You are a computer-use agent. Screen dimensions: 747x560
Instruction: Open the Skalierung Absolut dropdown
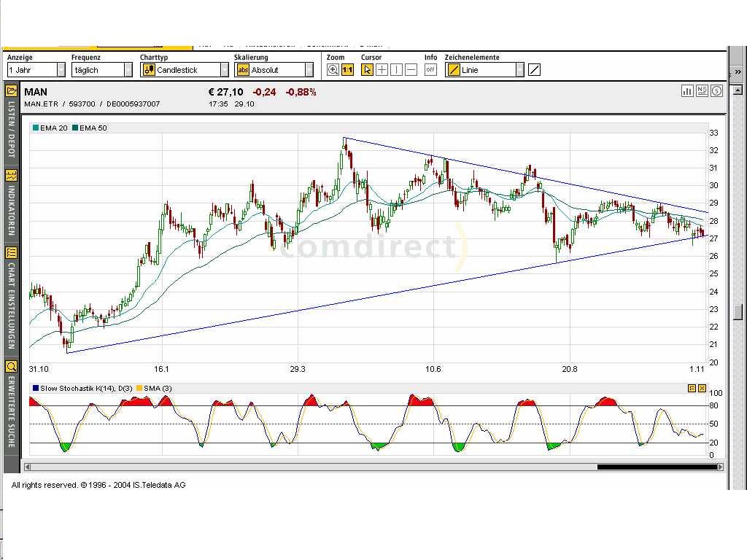[274, 70]
